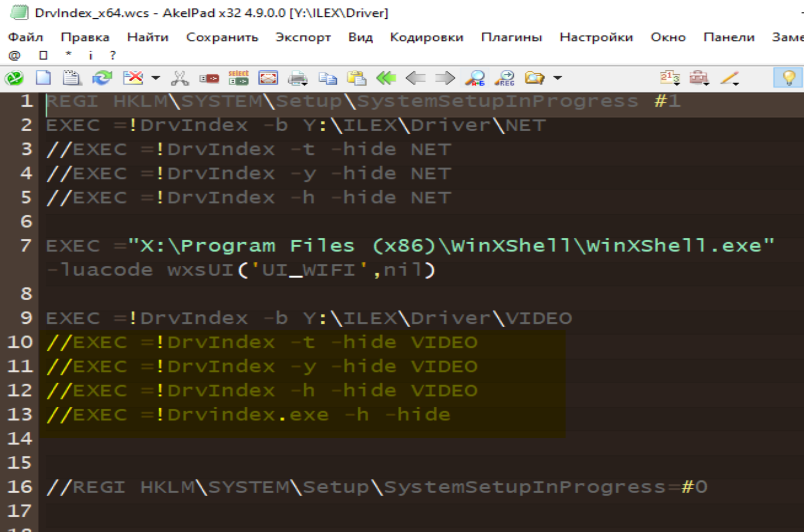Click the green 'select' toolbar icon
Viewport: 804px width, 532px height.
(x=238, y=78)
